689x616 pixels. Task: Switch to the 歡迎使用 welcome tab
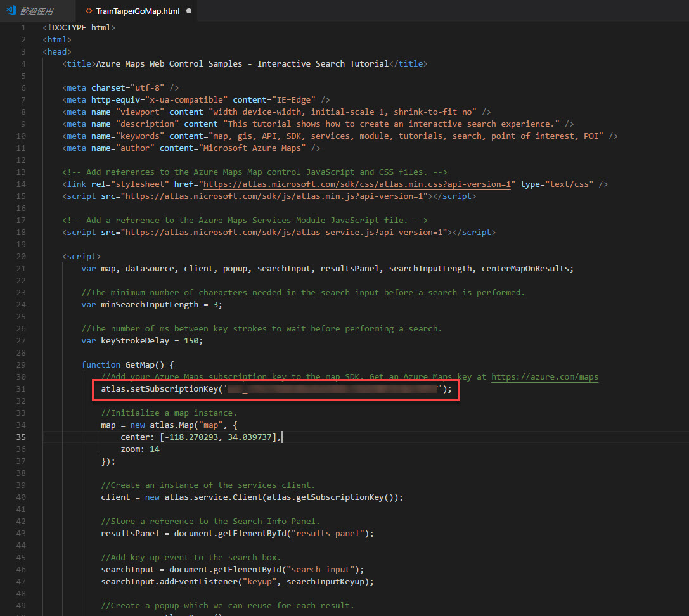tap(37, 11)
